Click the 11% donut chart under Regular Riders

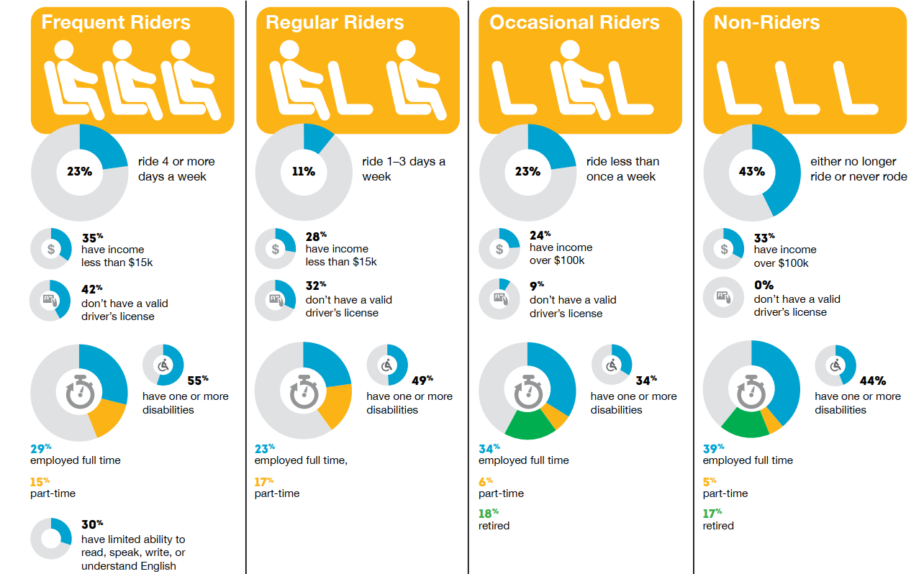click(x=304, y=172)
